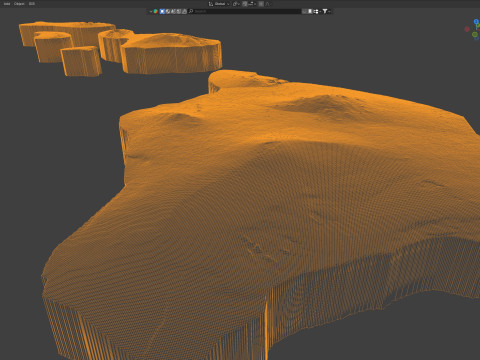This screenshot has height=360, width=480.
Task: Click the blue Z axis on navigation gizmo
Action: [476, 22]
